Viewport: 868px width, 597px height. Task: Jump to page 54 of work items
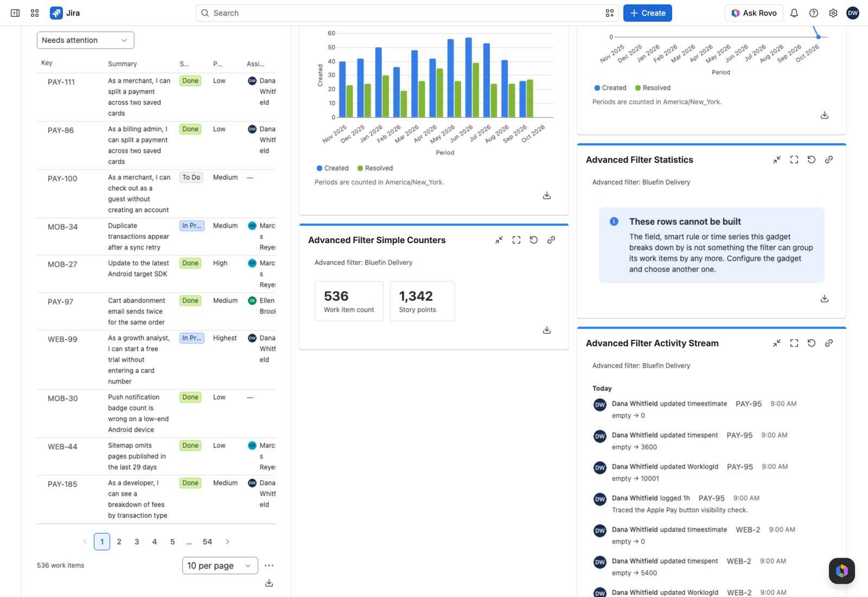pyautogui.click(x=207, y=542)
